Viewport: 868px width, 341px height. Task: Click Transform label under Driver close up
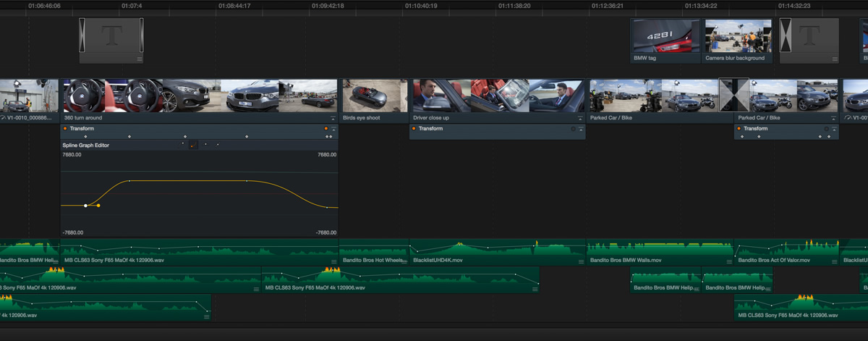(431, 129)
